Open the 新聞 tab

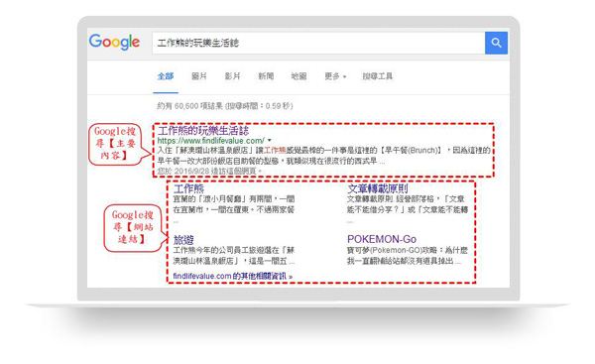266,76
